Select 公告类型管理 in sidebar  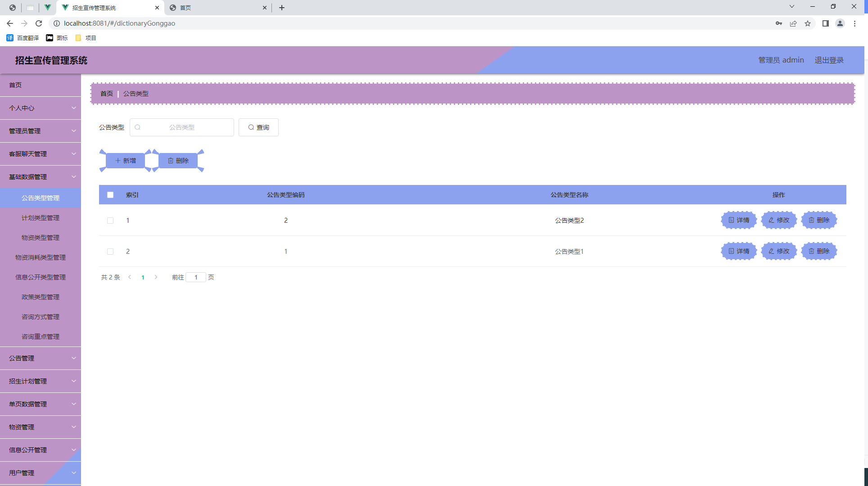coord(41,198)
